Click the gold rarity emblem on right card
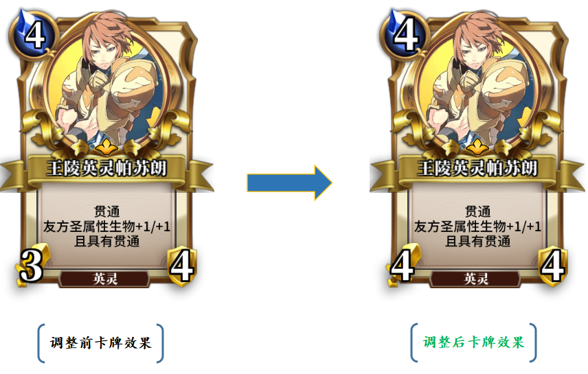This screenshot has height=374, width=588. coord(477,148)
